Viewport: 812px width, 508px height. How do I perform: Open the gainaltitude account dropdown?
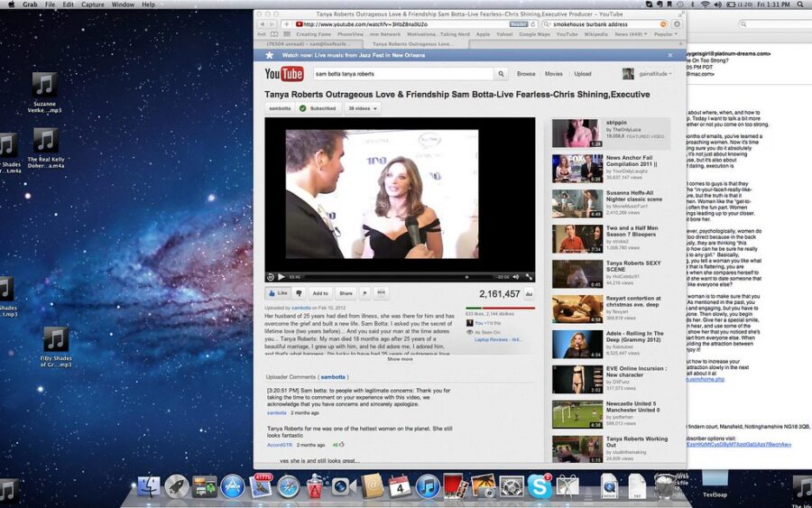[655, 74]
